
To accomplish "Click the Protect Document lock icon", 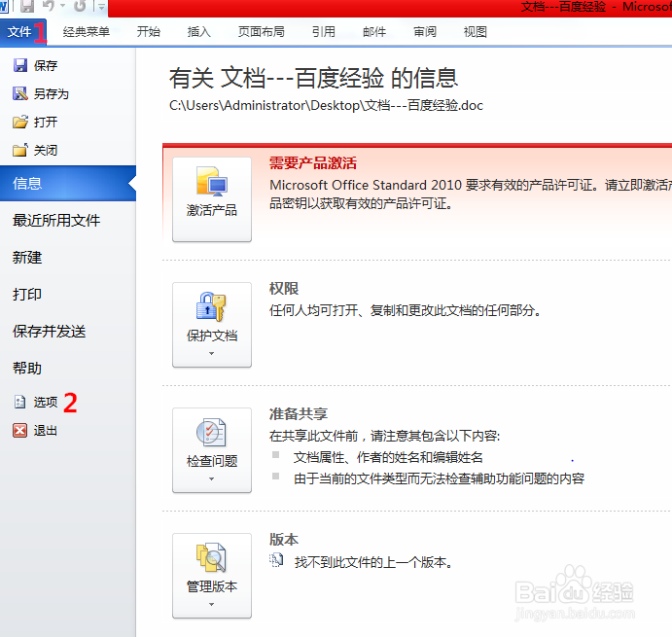I will coord(211,307).
